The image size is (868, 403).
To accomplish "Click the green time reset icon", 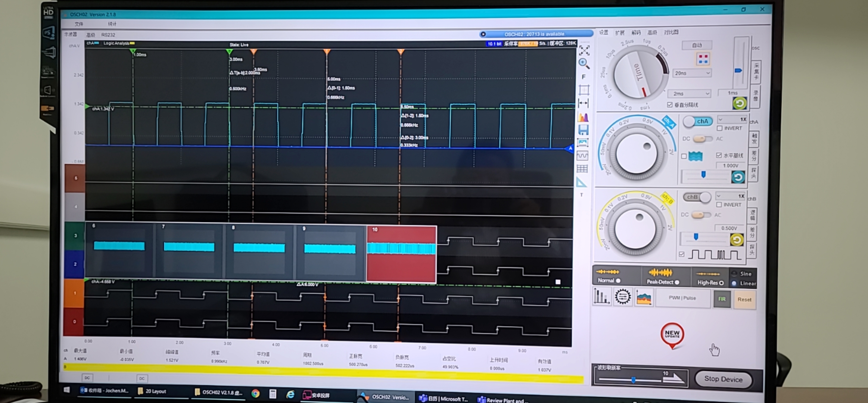I will [739, 103].
